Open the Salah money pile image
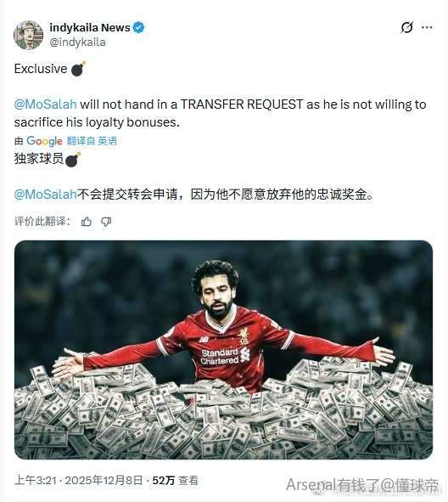The width and height of the screenshot is (448, 502). pyautogui.click(x=223, y=350)
